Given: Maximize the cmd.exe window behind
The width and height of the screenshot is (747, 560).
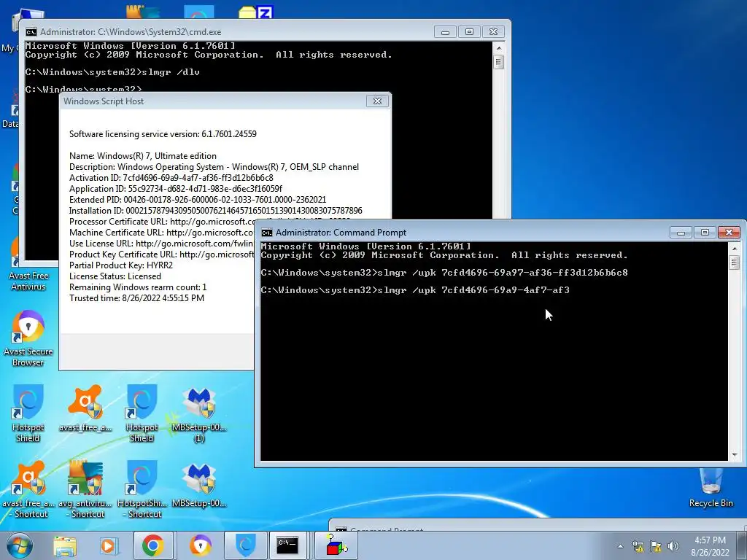Looking at the screenshot, I should click(x=469, y=32).
